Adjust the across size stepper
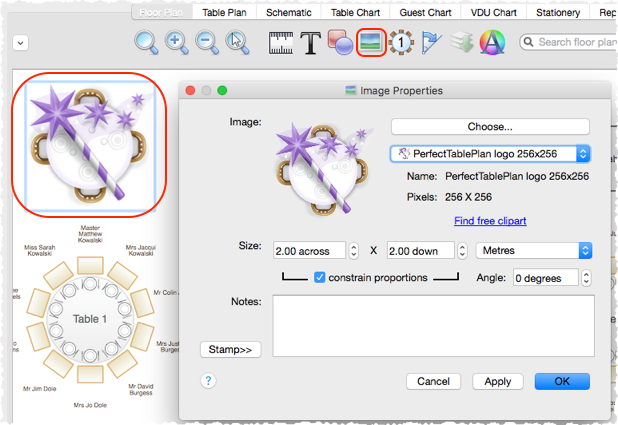 click(x=354, y=251)
